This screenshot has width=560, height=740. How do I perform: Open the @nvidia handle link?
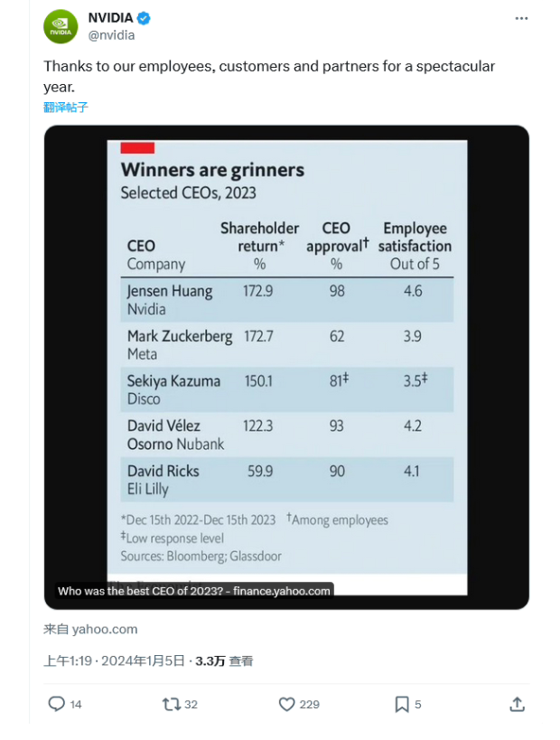111,35
